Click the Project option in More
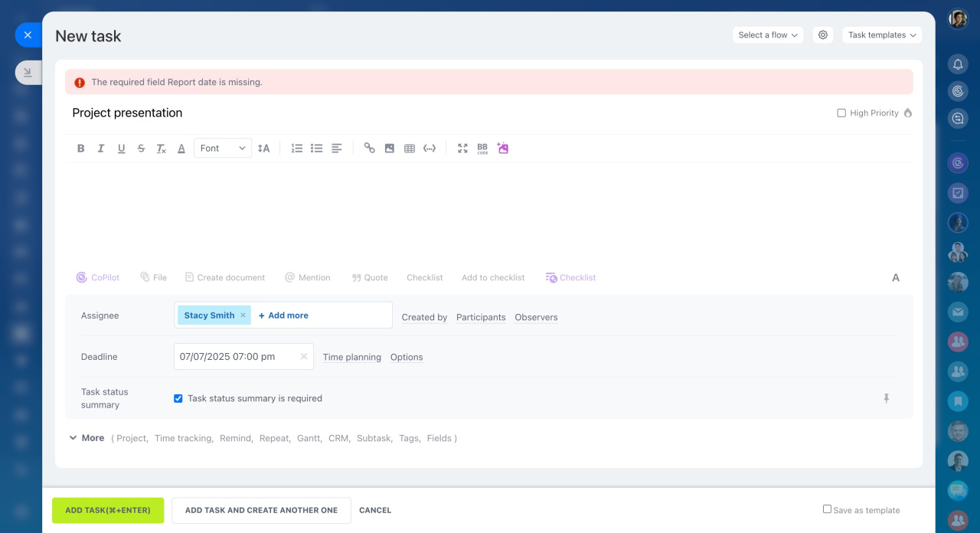The height and width of the screenshot is (533, 980). click(132, 438)
